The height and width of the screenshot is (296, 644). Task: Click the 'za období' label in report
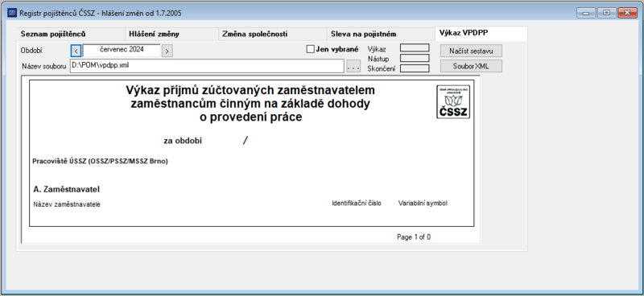pyautogui.click(x=183, y=141)
